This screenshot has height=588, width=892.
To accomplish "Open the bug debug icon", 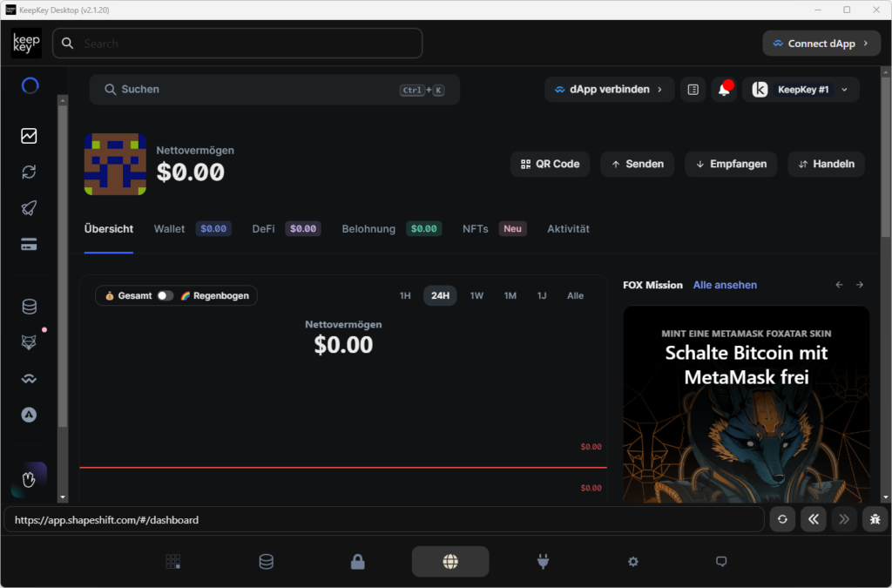I will point(875,518).
